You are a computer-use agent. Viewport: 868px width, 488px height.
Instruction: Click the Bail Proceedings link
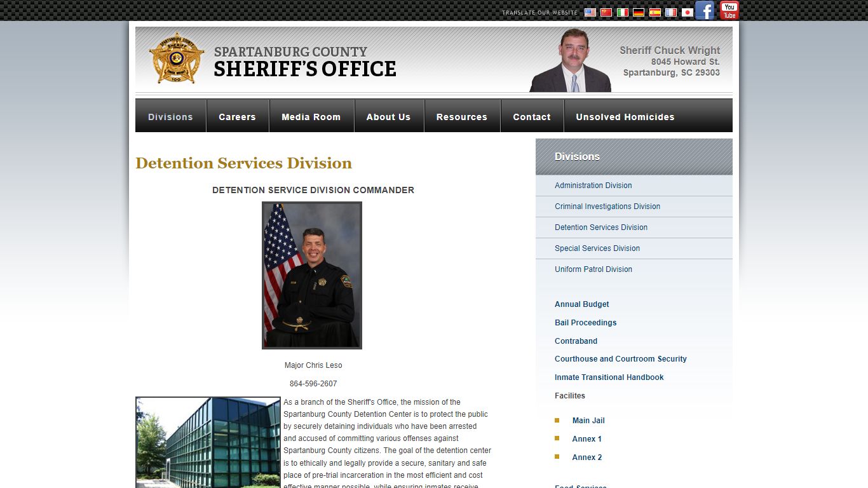[x=585, y=323]
